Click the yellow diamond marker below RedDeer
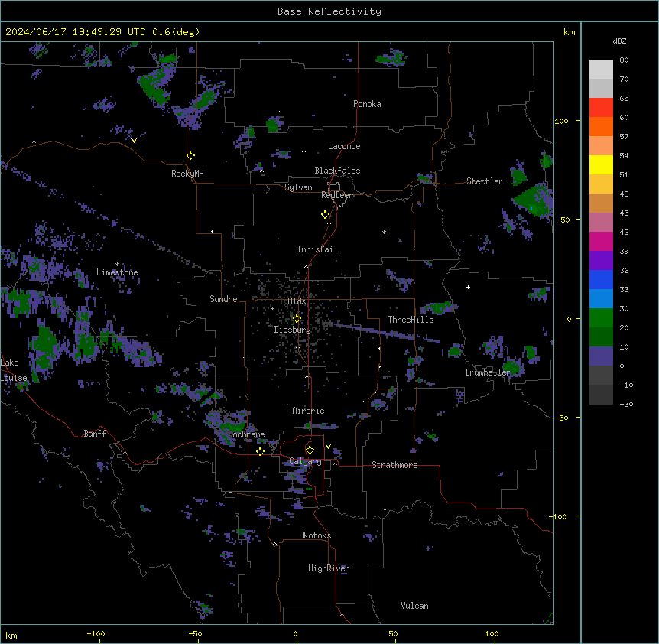Viewport: 659px width, 644px height. pos(326,215)
